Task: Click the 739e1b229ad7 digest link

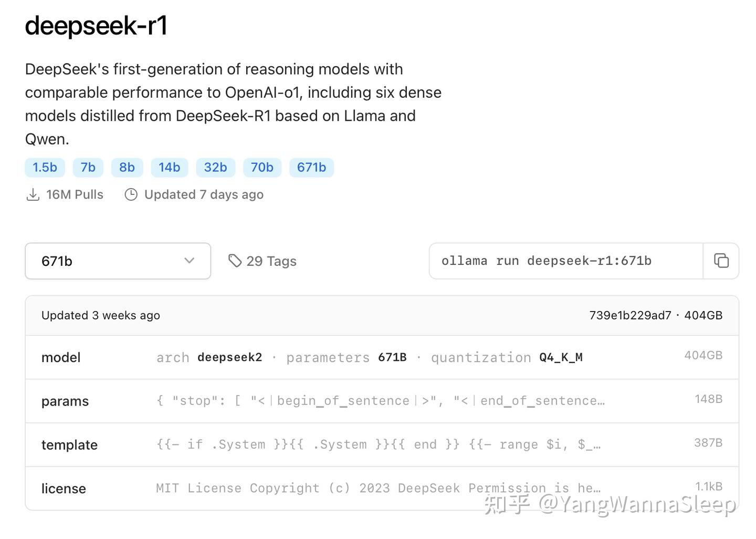Action: [629, 315]
